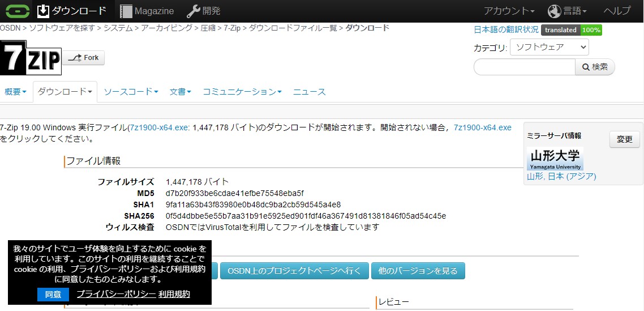Expand the ダウンロード tab dropdown

65,92
